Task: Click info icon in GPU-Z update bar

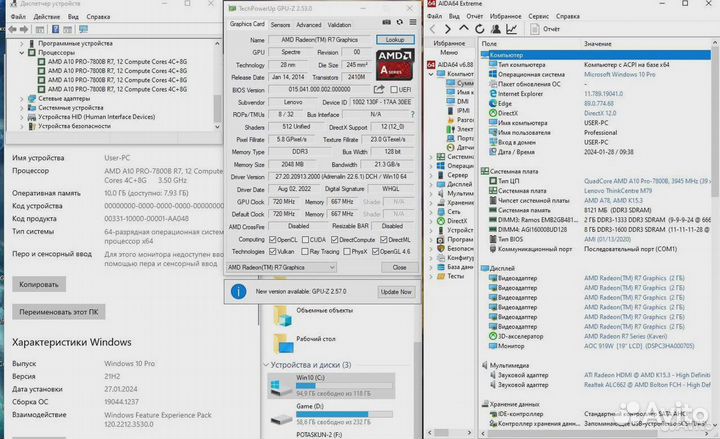Action: (239, 292)
